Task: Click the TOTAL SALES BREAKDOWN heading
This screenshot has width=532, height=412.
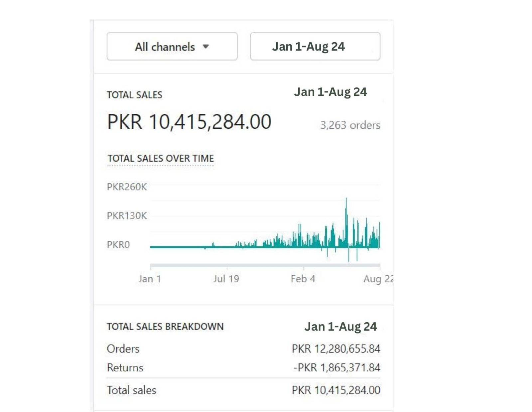Action: pos(165,327)
